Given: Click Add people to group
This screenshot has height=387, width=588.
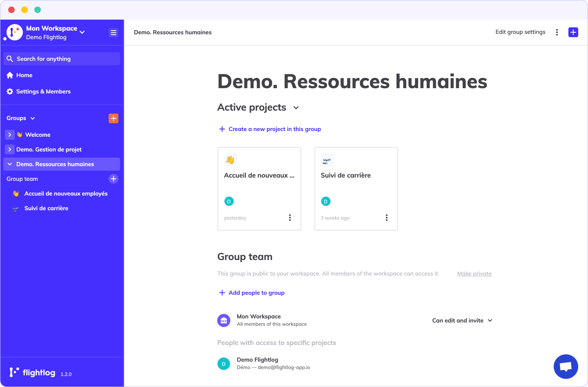Looking at the screenshot, I should point(256,293).
